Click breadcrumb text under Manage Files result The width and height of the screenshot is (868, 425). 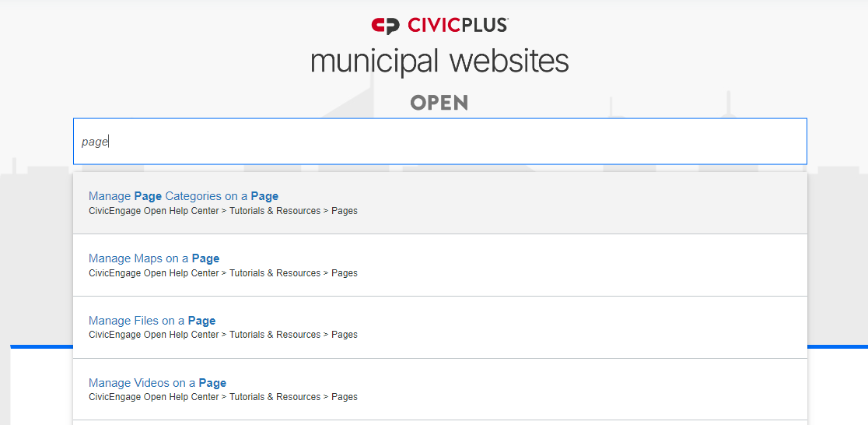(223, 335)
